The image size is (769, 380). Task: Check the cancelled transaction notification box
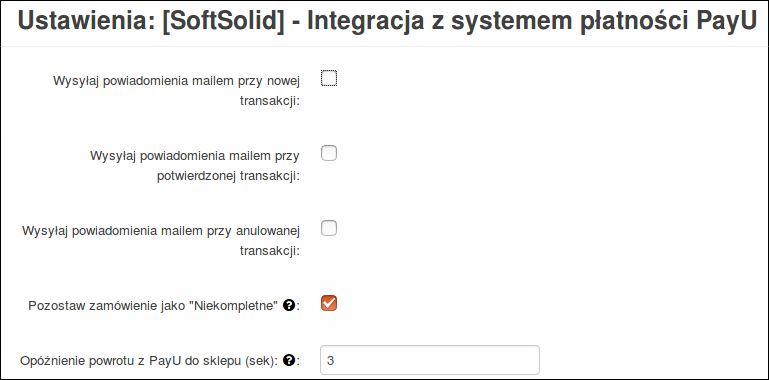pos(329,228)
